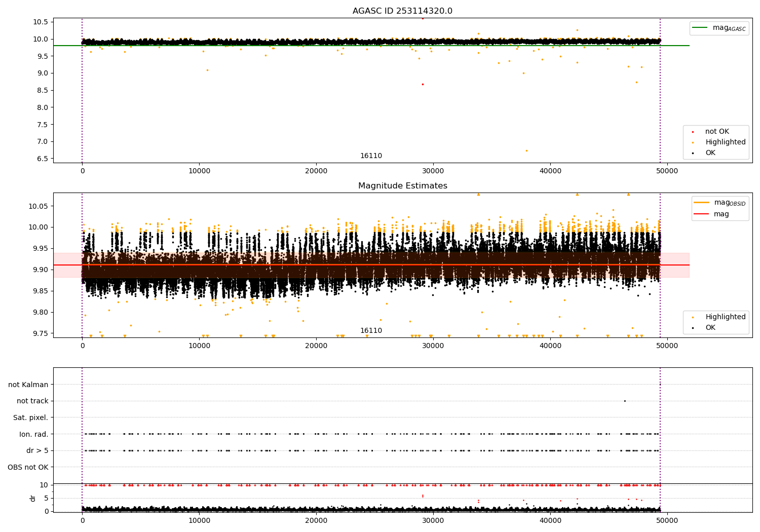Click the 'Magnitude Estimates' plot title
760x532 pixels.
tap(402, 186)
